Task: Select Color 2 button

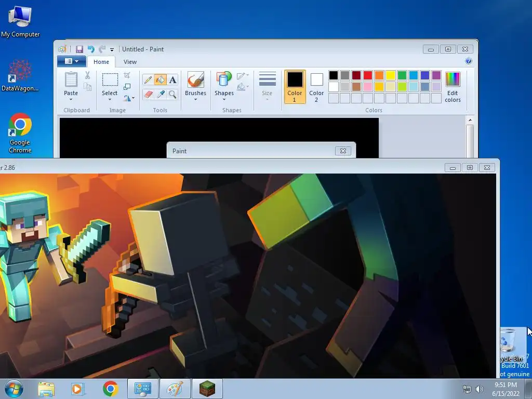Action: click(316, 87)
